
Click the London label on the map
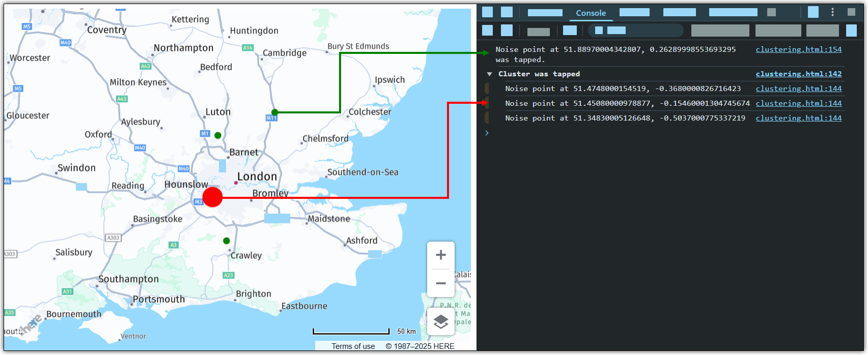click(257, 176)
